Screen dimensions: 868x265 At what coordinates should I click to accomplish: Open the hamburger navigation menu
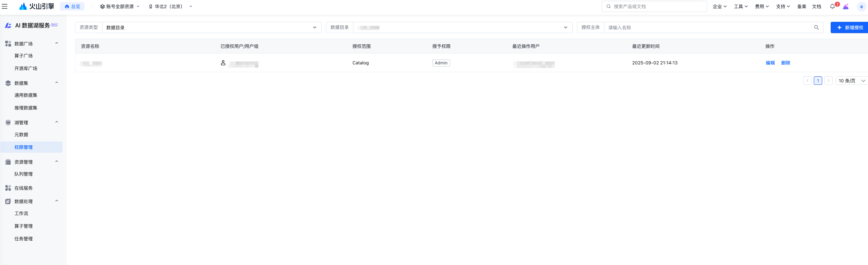coord(5,6)
